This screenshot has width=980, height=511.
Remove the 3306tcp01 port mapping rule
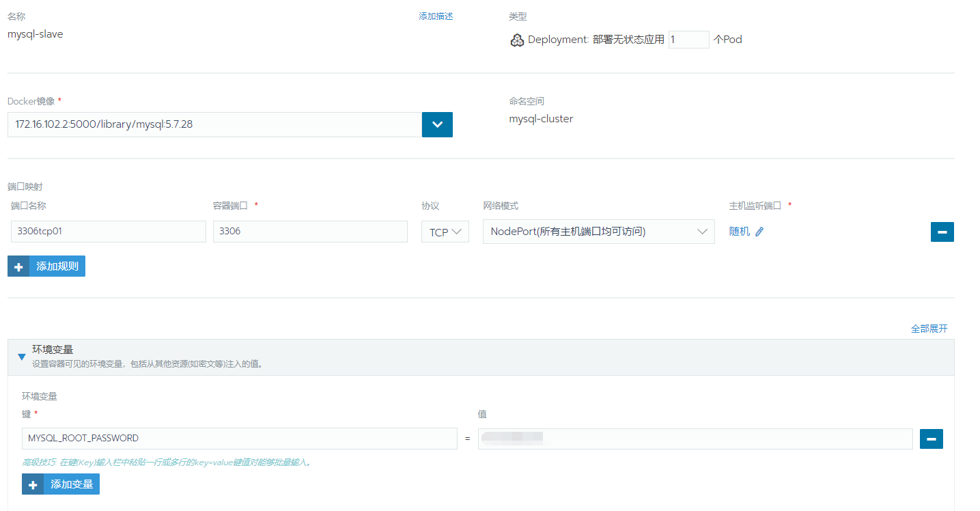(x=942, y=232)
